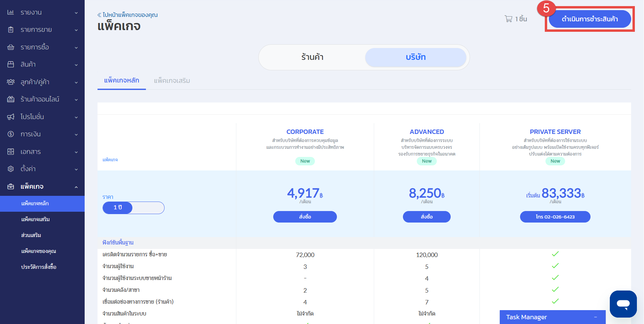Switch to the แพ็คเกจเสริม tab
The height and width of the screenshot is (324, 644).
[172, 81]
